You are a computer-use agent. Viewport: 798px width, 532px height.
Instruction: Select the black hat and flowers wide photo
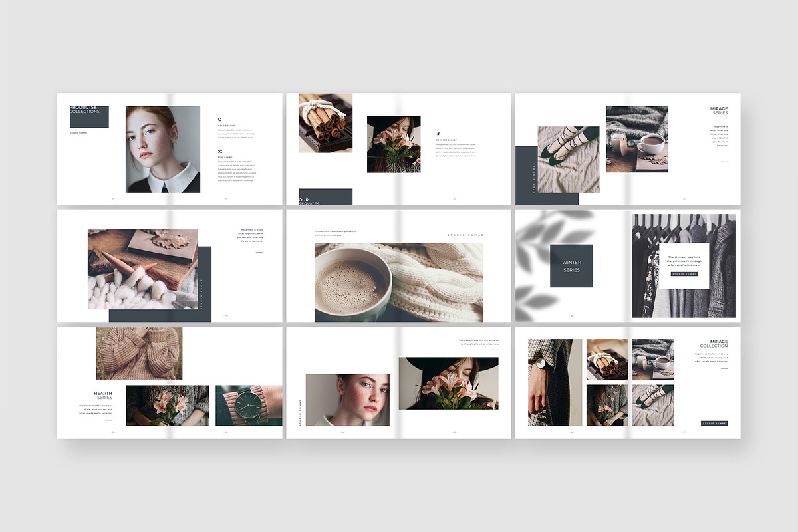448,384
